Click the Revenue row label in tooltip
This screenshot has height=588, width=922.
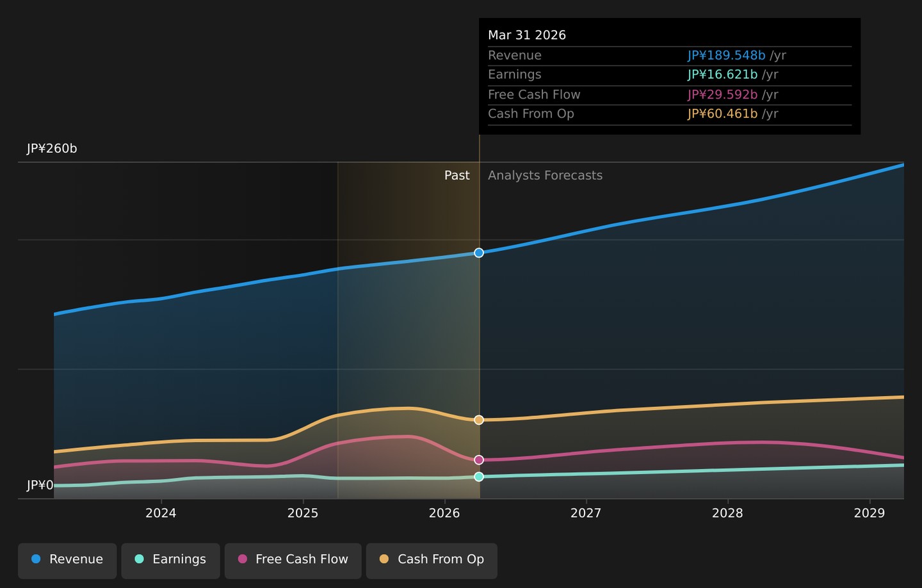click(515, 56)
